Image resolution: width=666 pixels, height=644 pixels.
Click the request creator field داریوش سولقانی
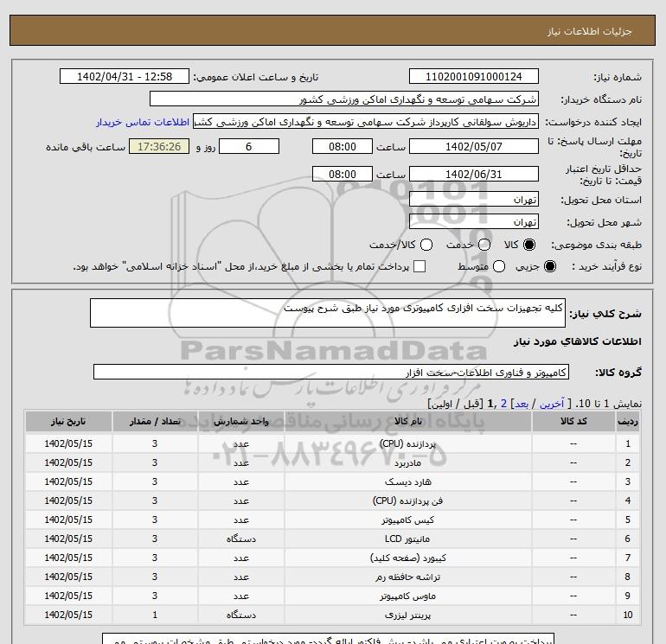click(366, 121)
